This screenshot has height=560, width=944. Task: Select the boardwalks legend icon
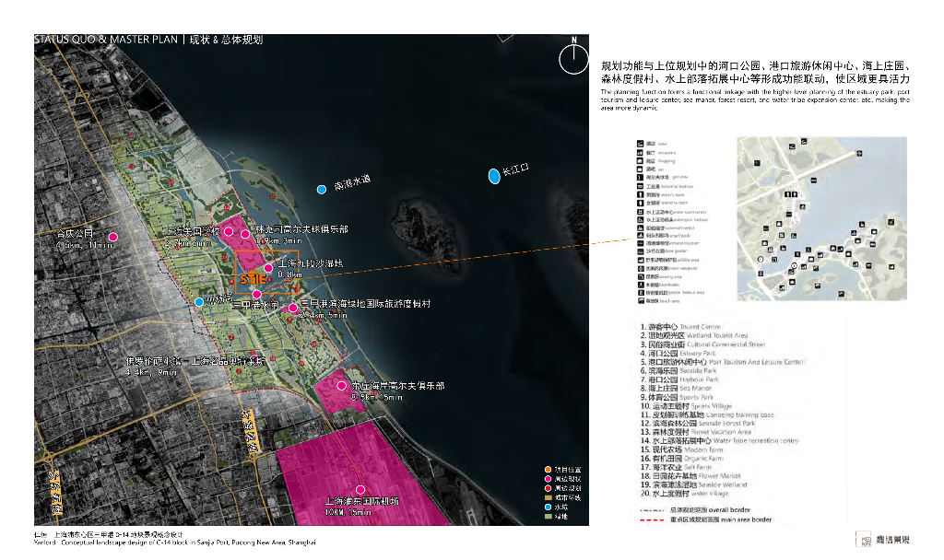640,286
